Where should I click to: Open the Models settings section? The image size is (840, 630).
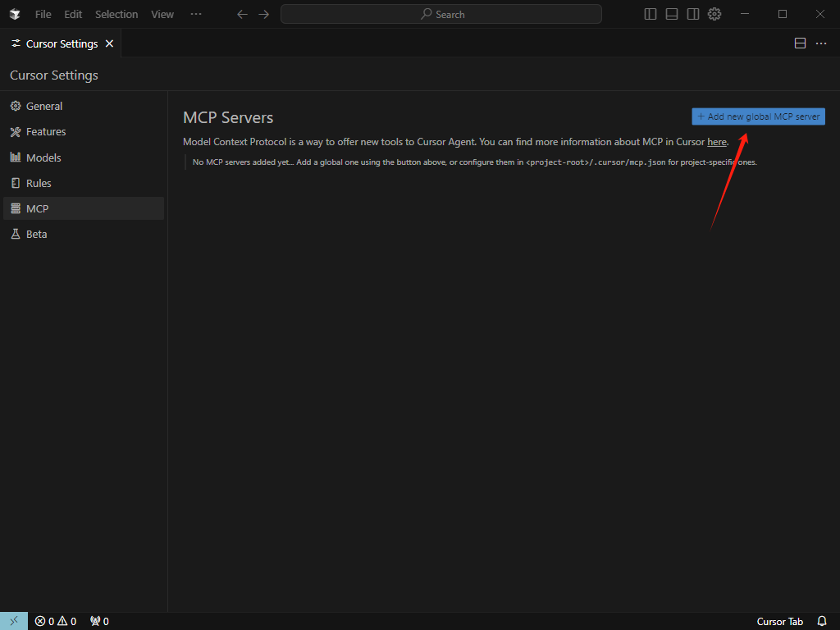click(x=84, y=157)
